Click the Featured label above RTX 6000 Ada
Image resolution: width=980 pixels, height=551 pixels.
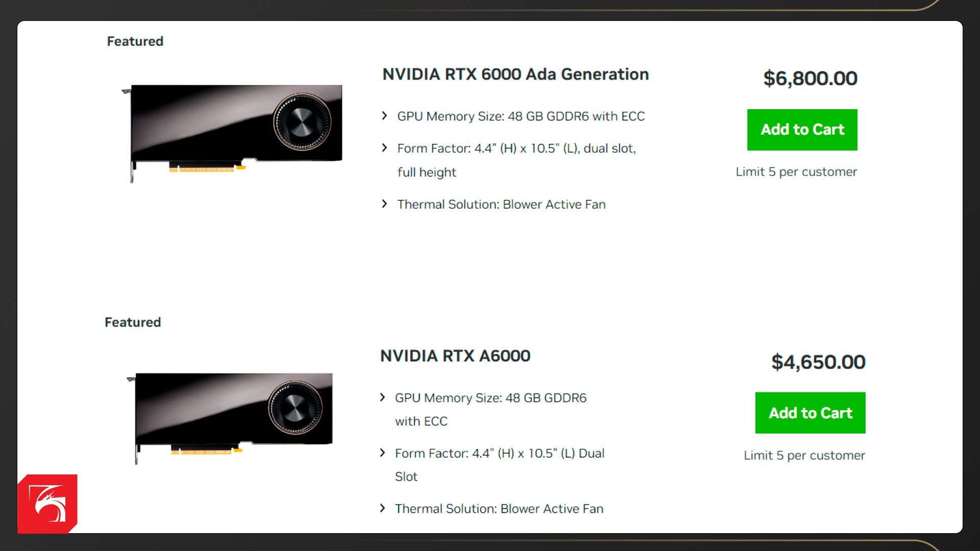(x=135, y=41)
